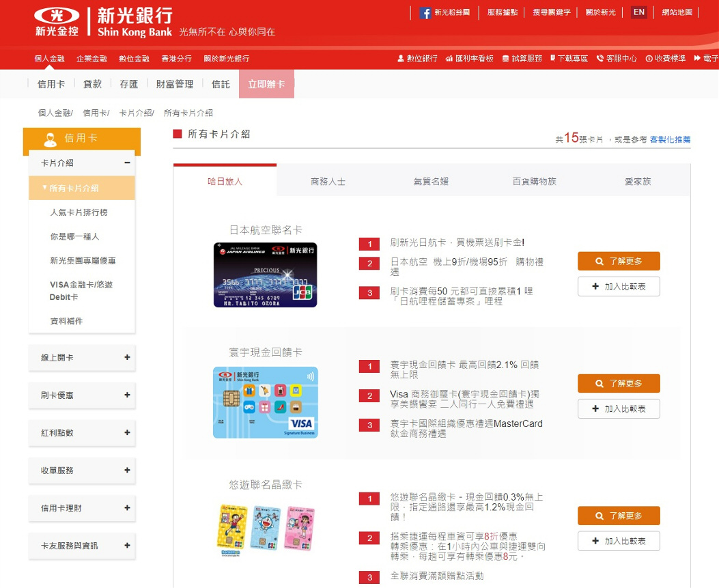Click the 寰宇現金回饋卡 card image
The width and height of the screenshot is (719, 588).
[x=266, y=402]
